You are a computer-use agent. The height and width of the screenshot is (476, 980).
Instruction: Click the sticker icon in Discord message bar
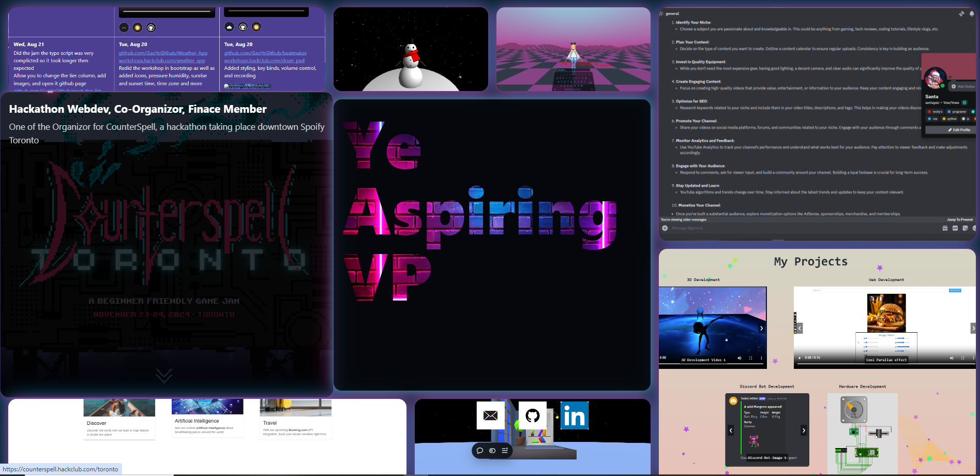(965, 228)
